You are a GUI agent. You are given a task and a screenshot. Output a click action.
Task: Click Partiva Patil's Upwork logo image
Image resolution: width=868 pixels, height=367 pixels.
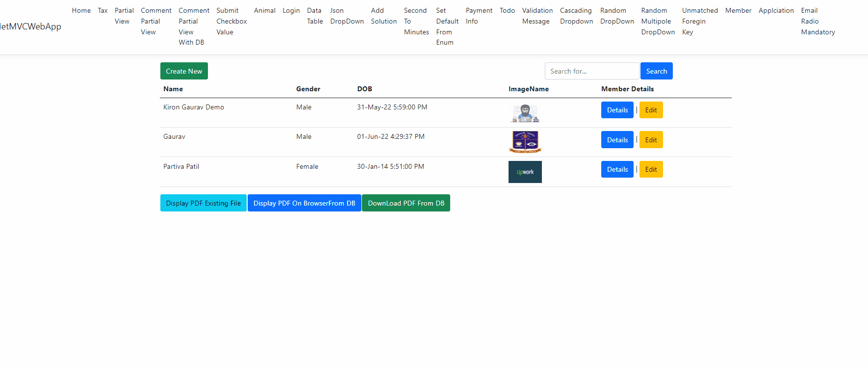pos(525,172)
